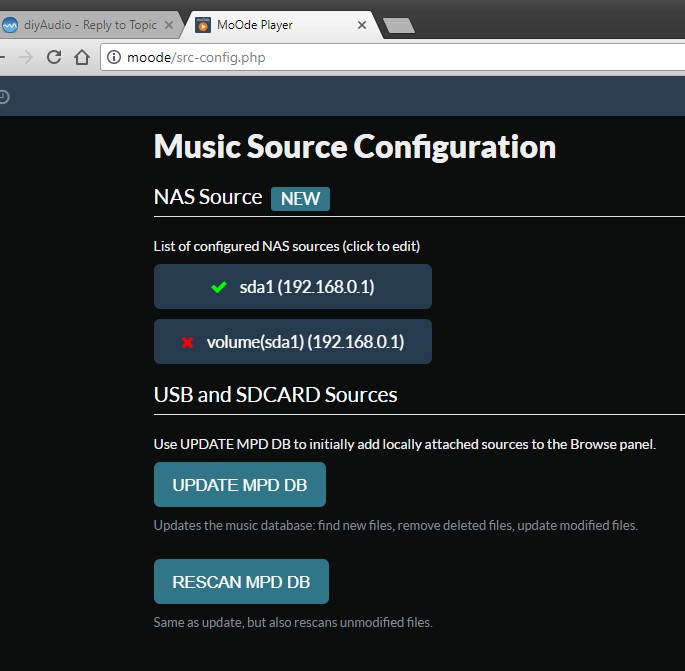Viewport: 685px width, 671px height.
Task: Reload the page with the refresh icon
Action: tap(54, 57)
